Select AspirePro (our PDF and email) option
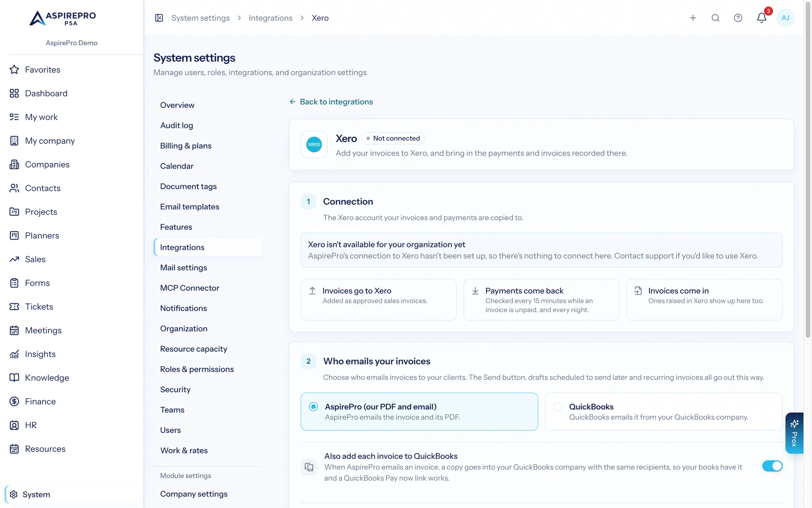The height and width of the screenshot is (508, 812). pos(419,411)
